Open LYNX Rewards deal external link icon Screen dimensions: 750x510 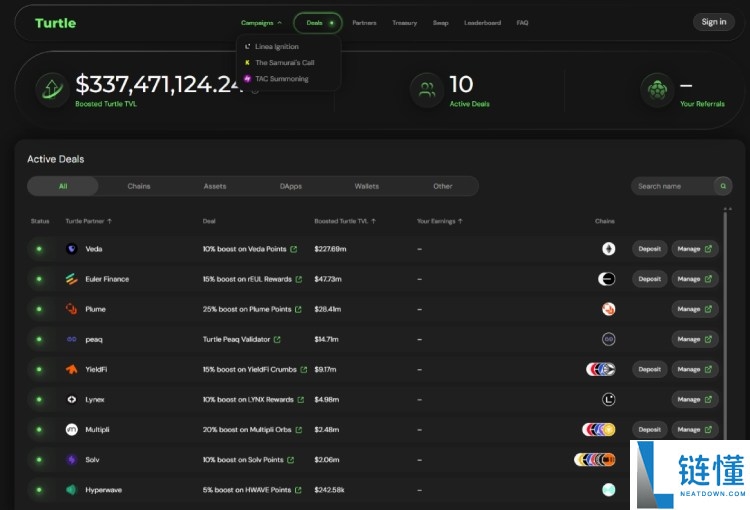301,399
